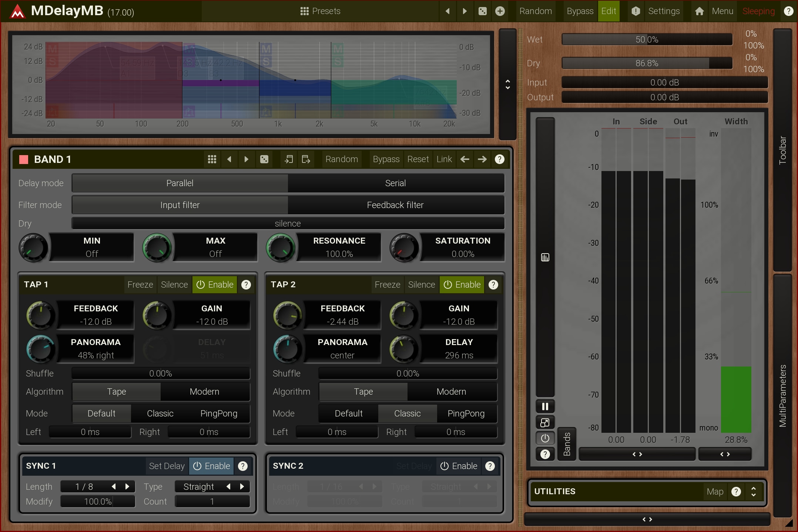Select Serial delay mode
This screenshot has width=798, height=532.
coord(395,183)
